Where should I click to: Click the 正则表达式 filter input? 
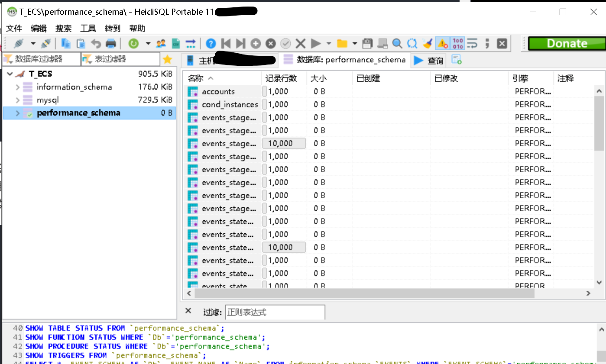(275, 312)
